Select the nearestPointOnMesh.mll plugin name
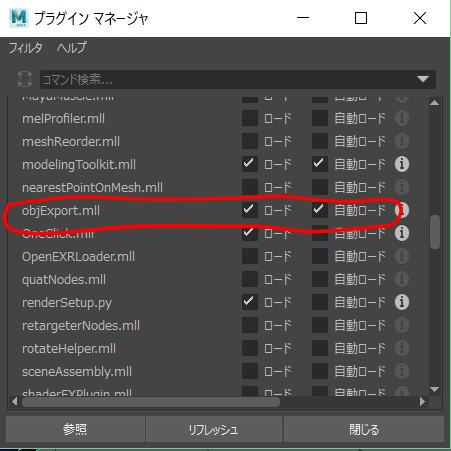The image size is (451, 451). (92, 188)
